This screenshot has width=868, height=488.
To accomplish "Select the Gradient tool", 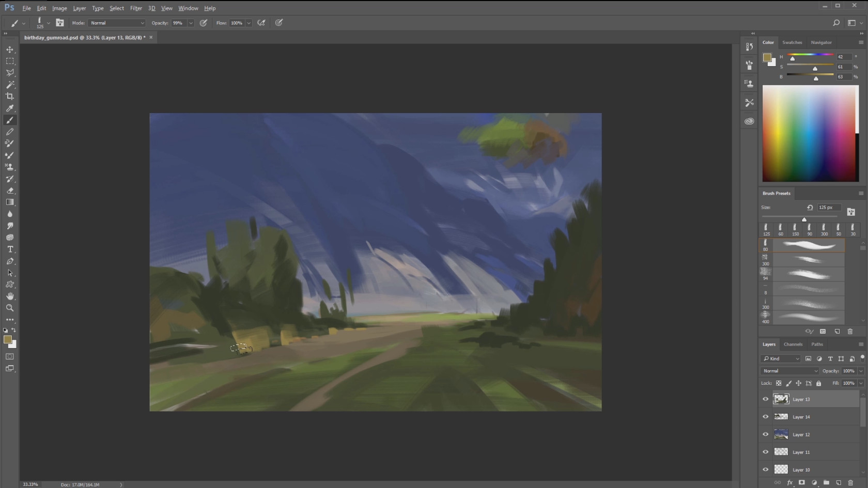I will [10, 202].
